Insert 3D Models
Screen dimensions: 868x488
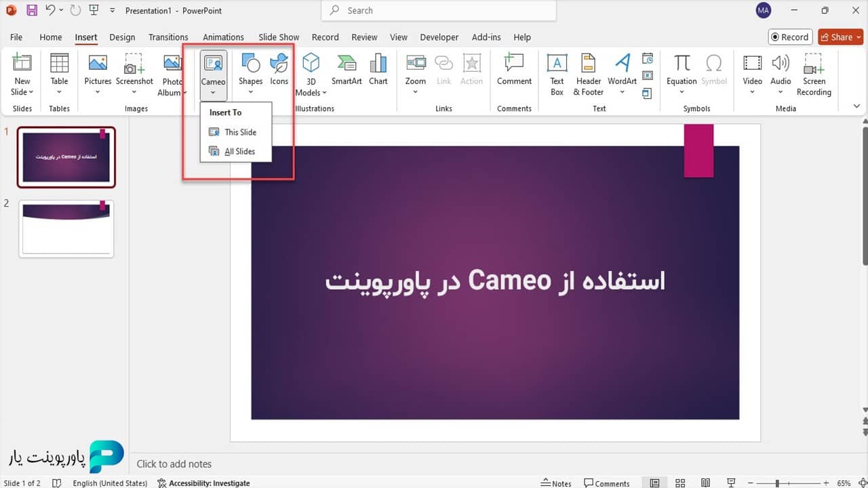pyautogui.click(x=311, y=75)
